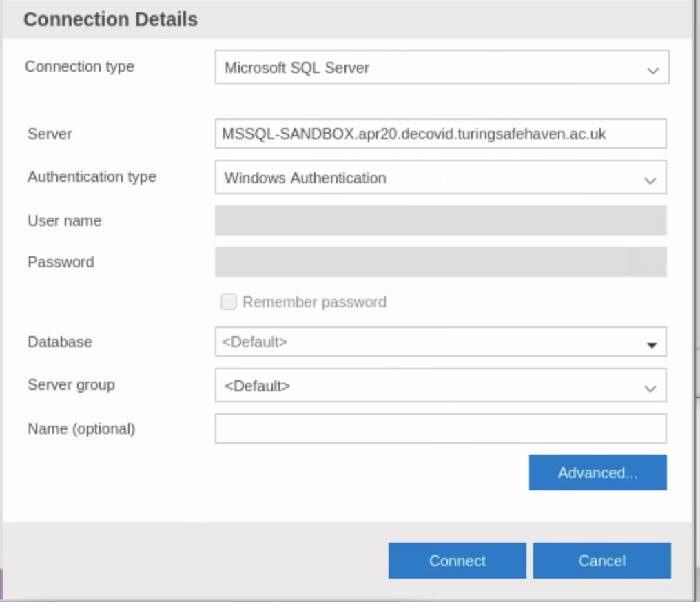Screen dimensions: 700x602
Task: Click the Connect button
Action: [457, 561]
